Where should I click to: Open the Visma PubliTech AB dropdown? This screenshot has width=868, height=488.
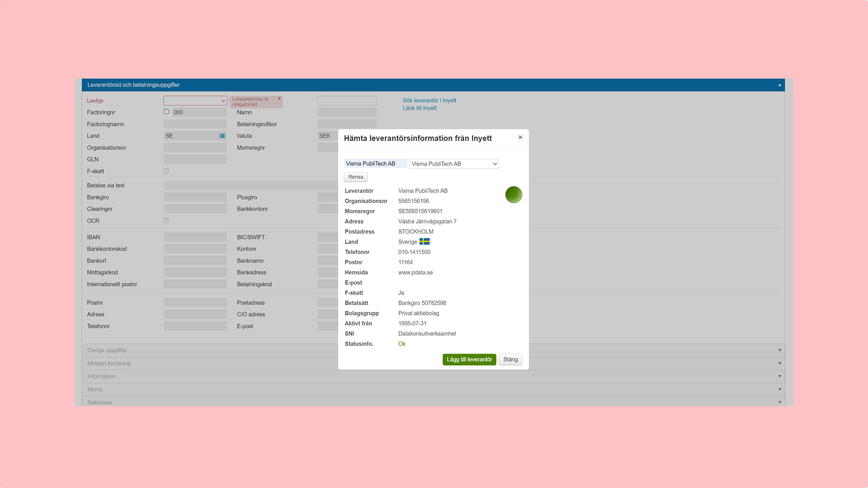pyautogui.click(x=454, y=164)
